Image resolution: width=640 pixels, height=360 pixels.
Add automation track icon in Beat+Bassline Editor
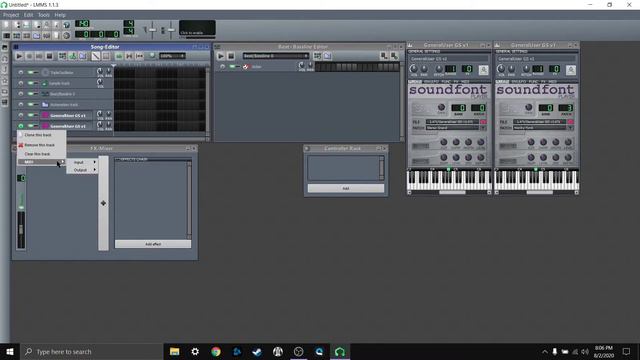(x=327, y=56)
